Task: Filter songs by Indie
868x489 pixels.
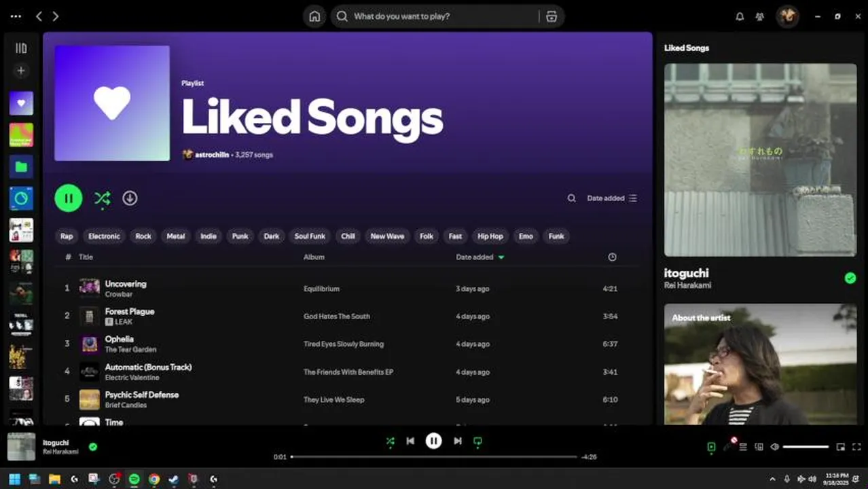Action: click(209, 236)
